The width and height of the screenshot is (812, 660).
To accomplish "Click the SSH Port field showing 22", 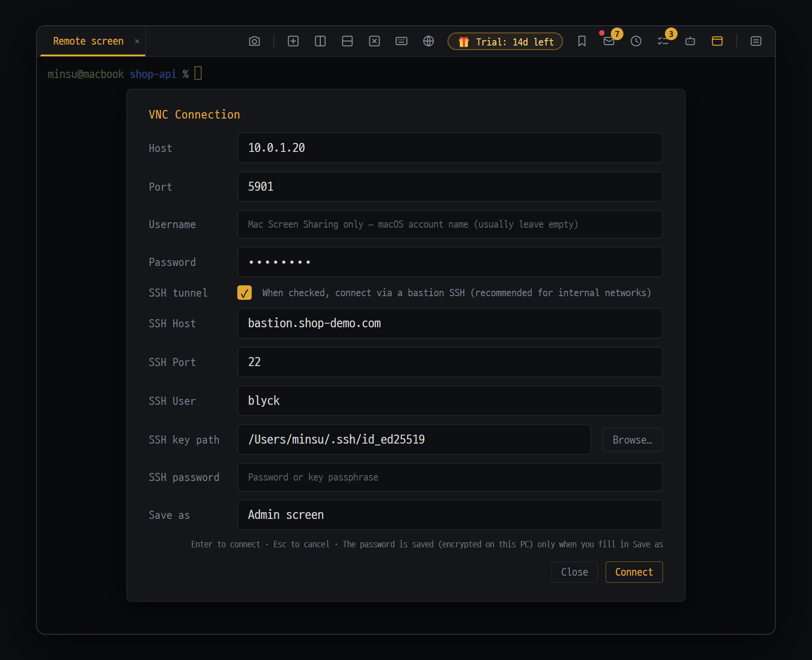I will tap(450, 362).
